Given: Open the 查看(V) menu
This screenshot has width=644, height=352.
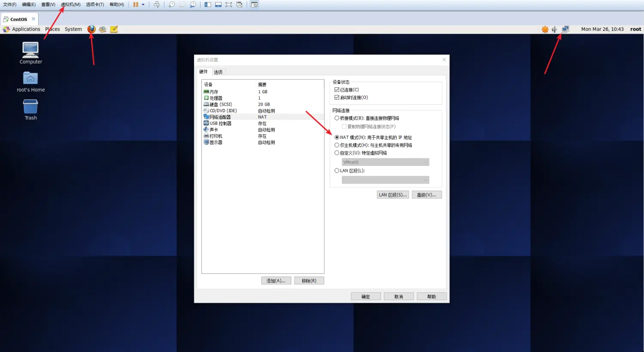Looking at the screenshot, I should click(x=48, y=5).
